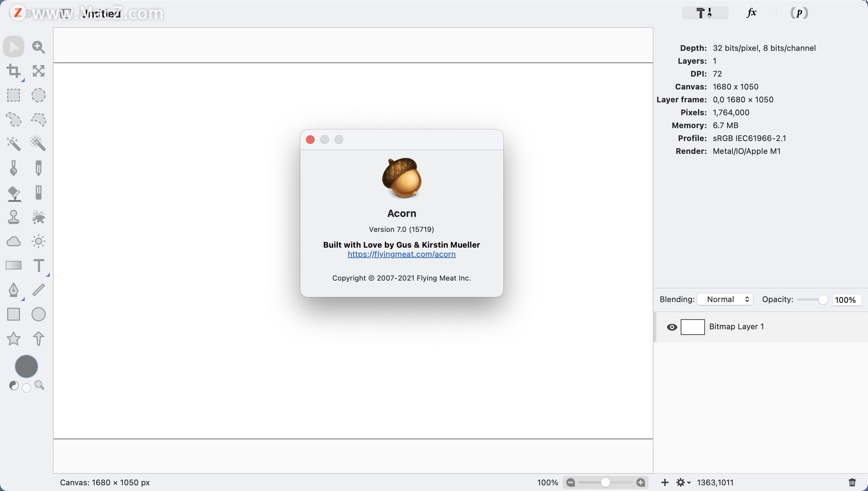Select the Rectangular marquee selection tool
The height and width of the screenshot is (491, 868).
coord(14,95)
